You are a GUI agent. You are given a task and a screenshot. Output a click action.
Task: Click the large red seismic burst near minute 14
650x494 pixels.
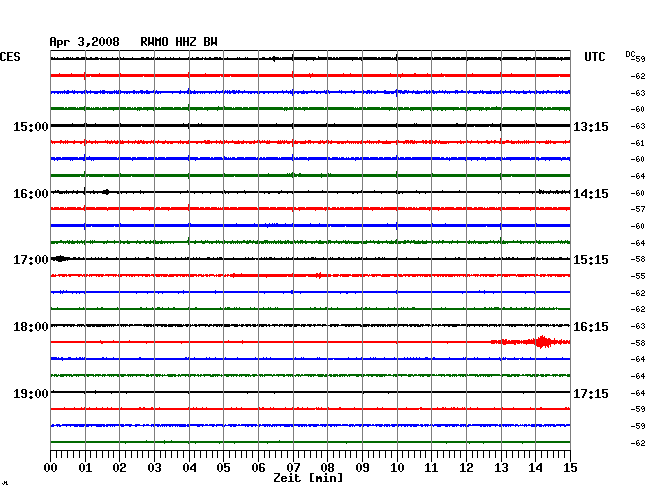click(541, 342)
